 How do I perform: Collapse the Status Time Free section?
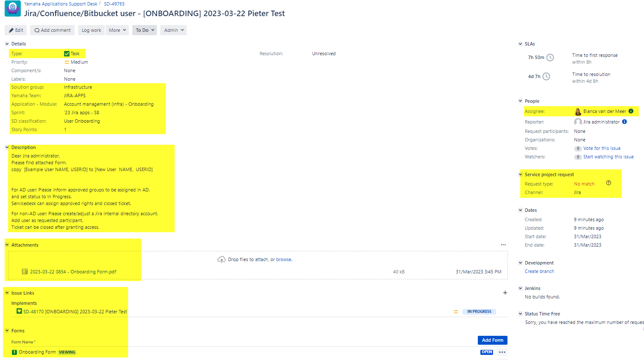tap(520, 314)
